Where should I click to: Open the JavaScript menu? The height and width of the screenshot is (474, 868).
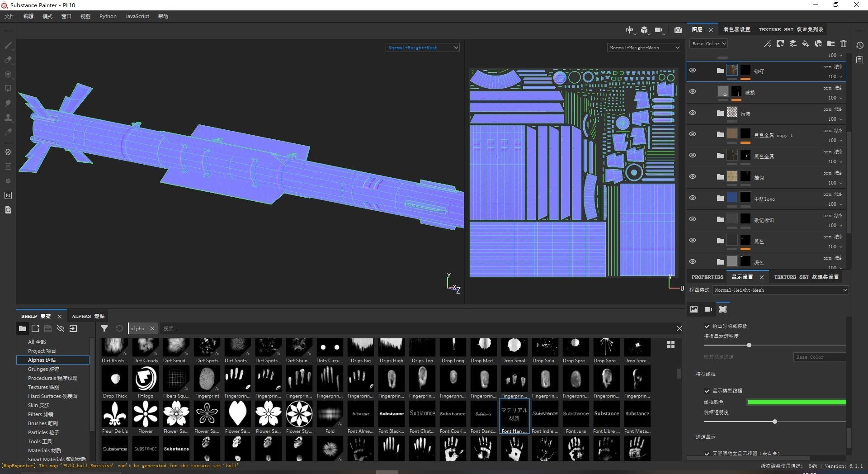click(x=137, y=16)
